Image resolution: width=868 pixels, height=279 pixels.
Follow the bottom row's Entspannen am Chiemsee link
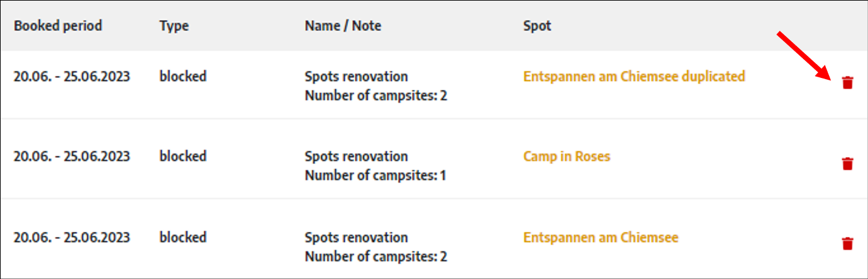[x=601, y=238]
